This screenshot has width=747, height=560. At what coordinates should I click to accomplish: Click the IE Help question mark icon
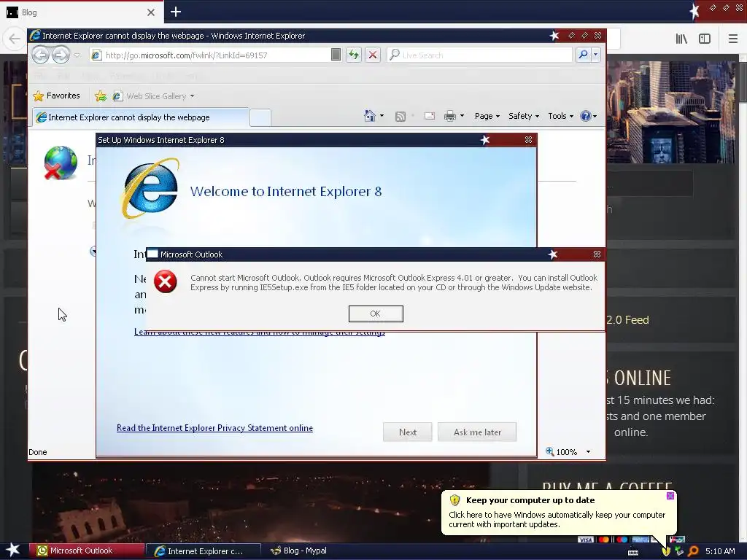pyautogui.click(x=586, y=116)
